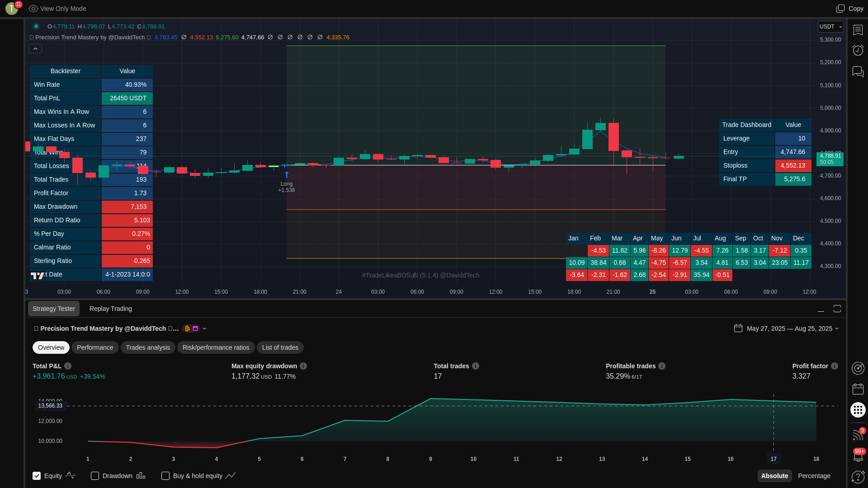This screenshot has width=868, height=488.
Task: Open the alerts clock icon in right sidebar
Action: [858, 50]
